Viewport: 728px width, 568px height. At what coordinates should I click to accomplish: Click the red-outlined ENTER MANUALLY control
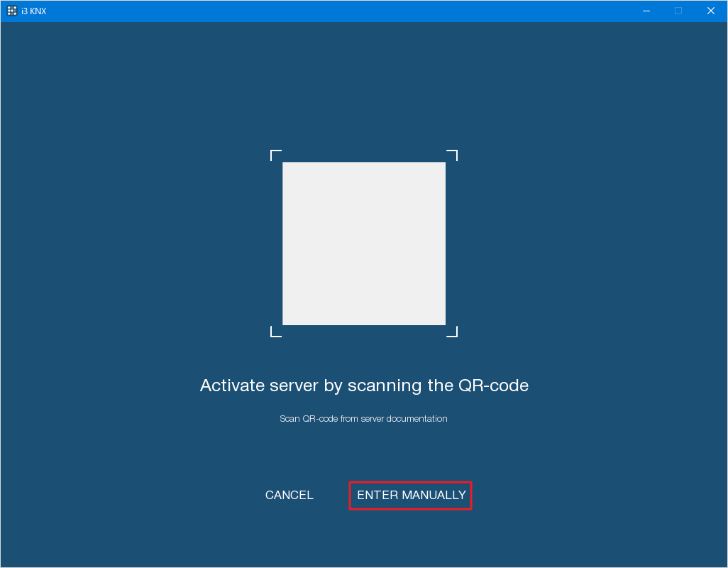pyautogui.click(x=410, y=495)
